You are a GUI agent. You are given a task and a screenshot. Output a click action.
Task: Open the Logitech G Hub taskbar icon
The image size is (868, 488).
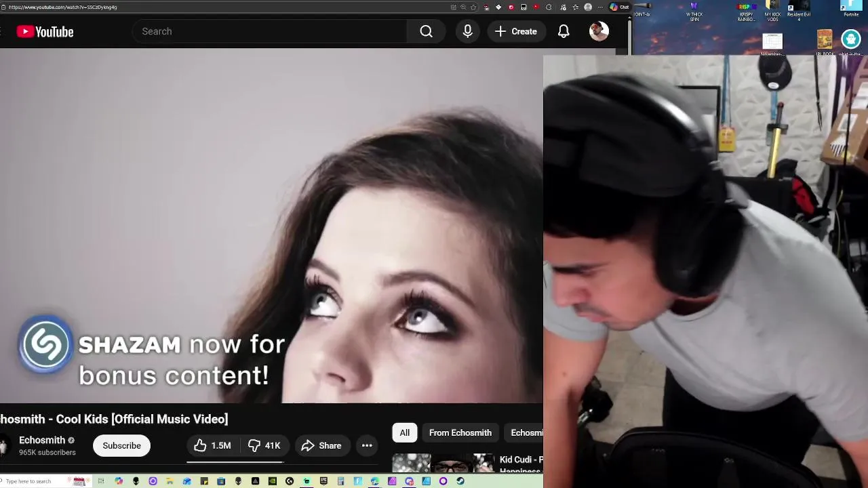click(x=290, y=481)
